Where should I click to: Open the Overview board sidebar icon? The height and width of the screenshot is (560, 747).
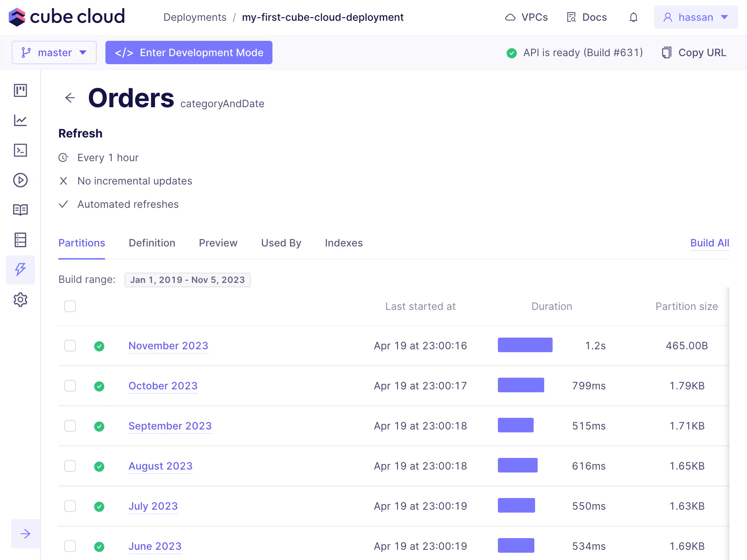[x=20, y=90]
